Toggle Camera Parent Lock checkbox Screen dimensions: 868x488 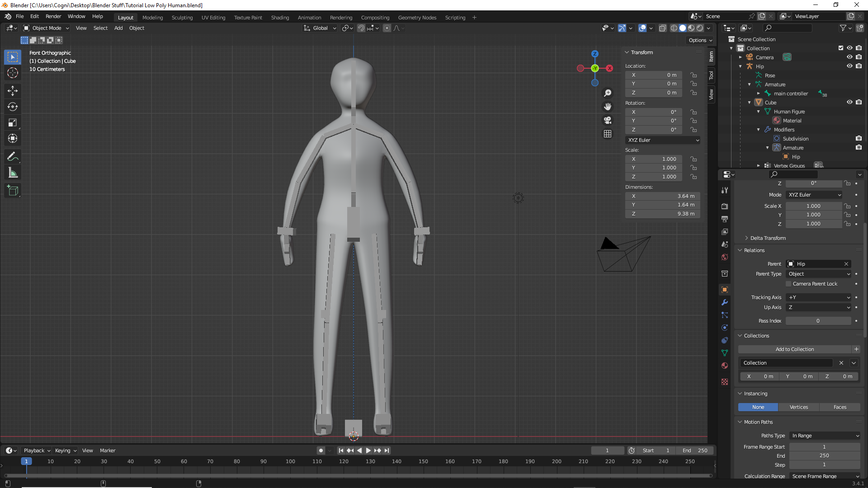pyautogui.click(x=788, y=284)
